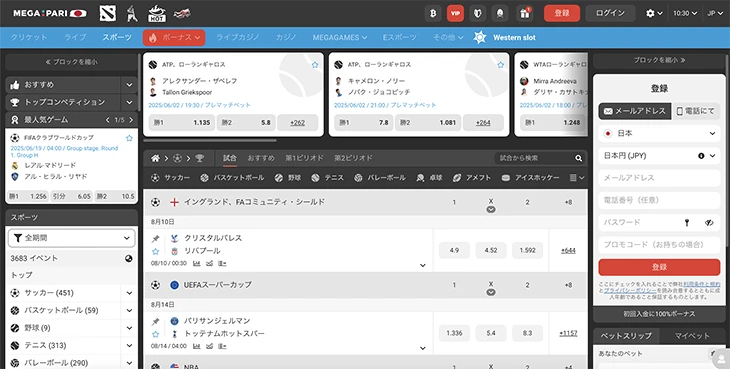Open the aviator plane game icon
Screen dimensions: 730x369
(182, 13)
